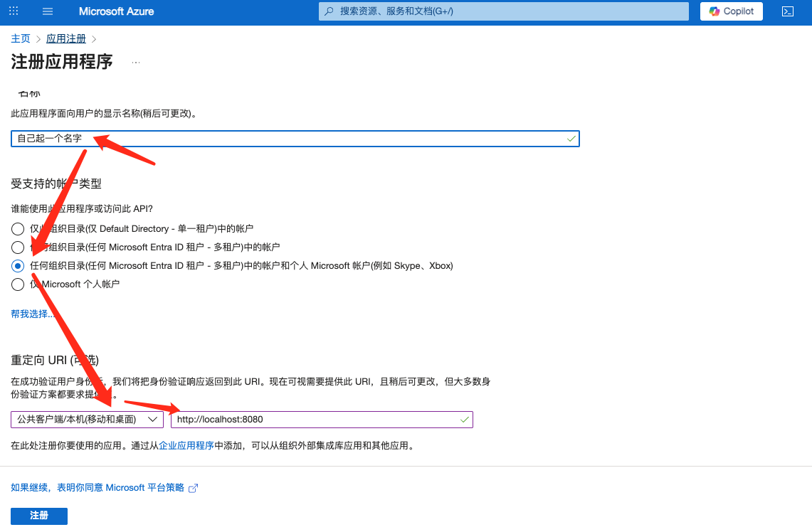Select multi-tenant Entra ID accounts only option
The height and width of the screenshot is (532, 812).
click(x=18, y=248)
